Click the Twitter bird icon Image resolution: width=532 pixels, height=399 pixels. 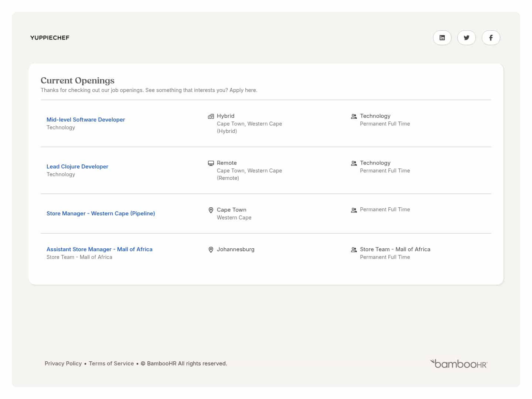pyautogui.click(x=466, y=38)
